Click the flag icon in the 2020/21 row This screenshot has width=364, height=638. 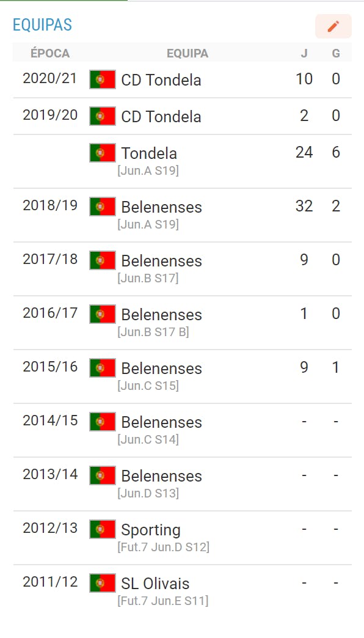[x=103, y=79]
